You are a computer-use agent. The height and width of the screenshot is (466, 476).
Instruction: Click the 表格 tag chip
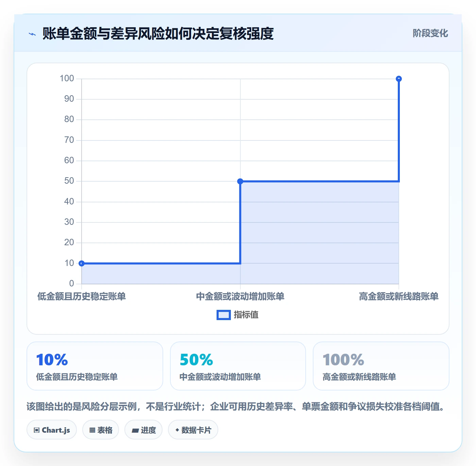[101, 430]
